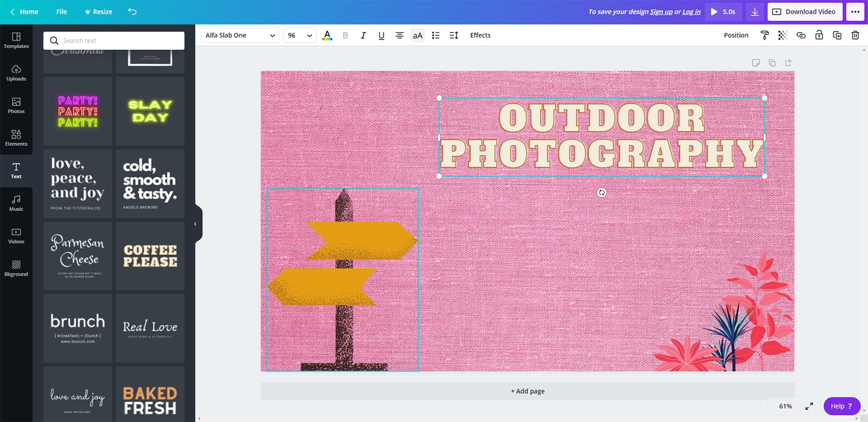The image size is (868, 422).
Task: Duplicate the selected element
Action: click(837, 35)
